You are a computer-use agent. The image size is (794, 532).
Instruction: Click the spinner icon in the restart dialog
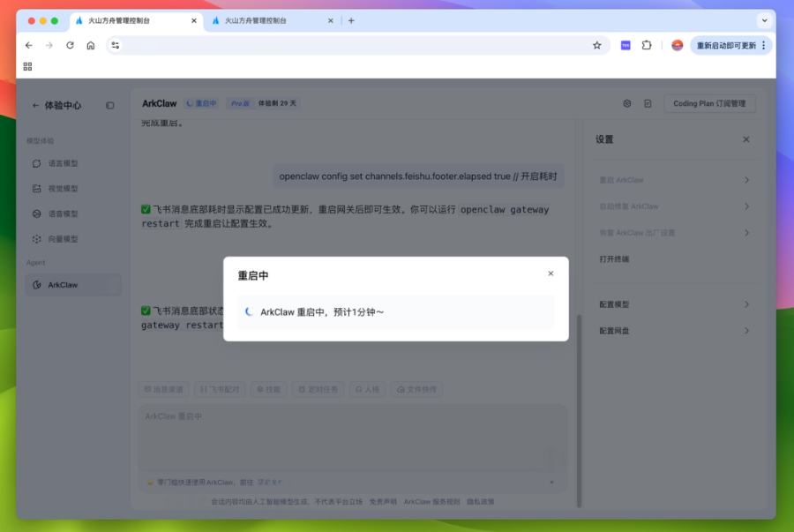pyautogui.click(x=249, y=311)
